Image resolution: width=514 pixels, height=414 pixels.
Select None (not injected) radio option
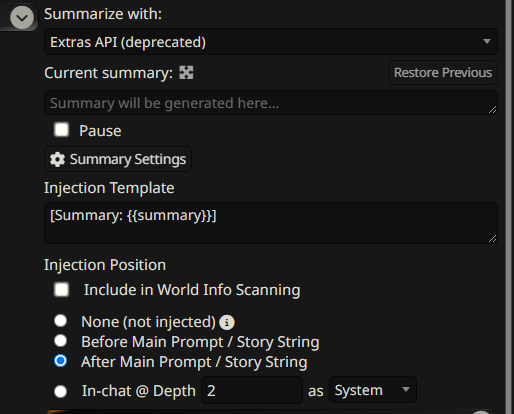tap(60, 321)
